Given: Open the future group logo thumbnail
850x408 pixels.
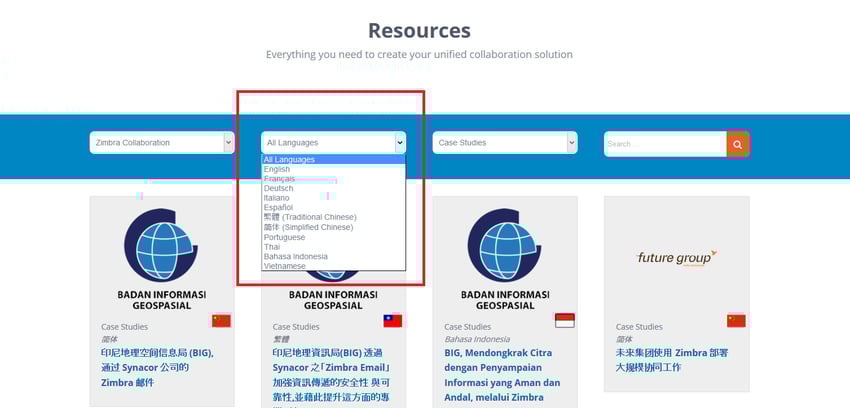Looking at the screenshot, I should pyautogui.click(x=677, y=258).
